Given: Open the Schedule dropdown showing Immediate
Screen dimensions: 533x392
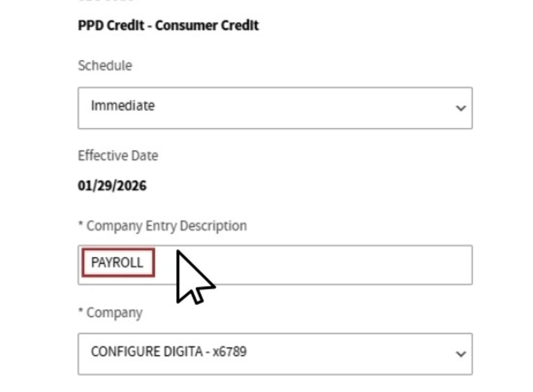Looking at the screenshot, I should [274, 108].
